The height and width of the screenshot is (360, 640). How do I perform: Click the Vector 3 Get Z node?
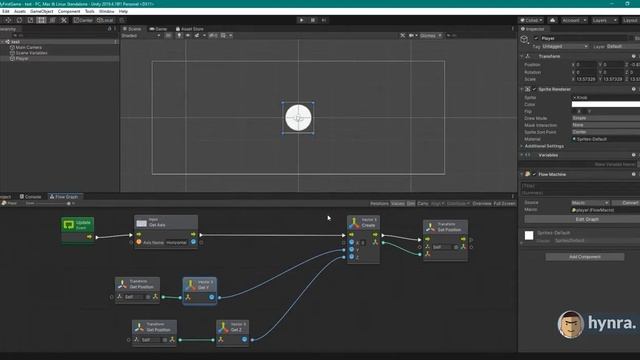pos(232,333)
